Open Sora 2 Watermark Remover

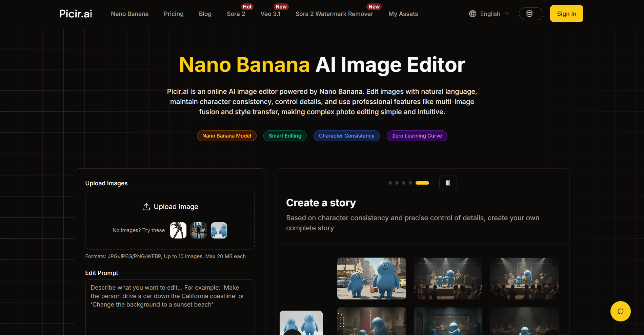click(x=334, y=14)
